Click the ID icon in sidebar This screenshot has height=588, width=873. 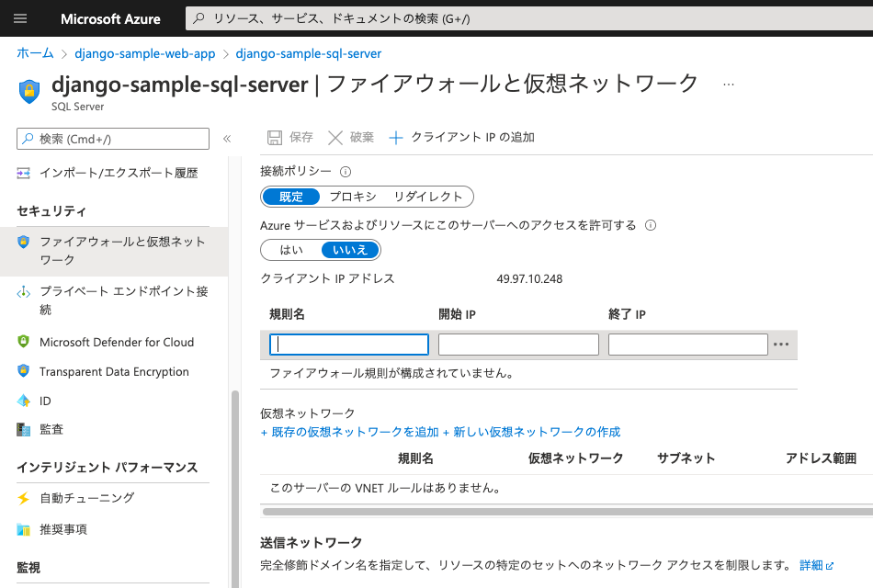coord(23,401)
